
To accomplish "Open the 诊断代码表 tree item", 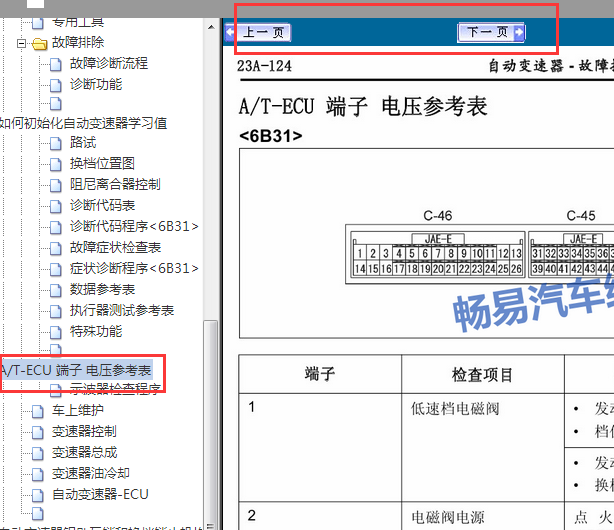I will coord(102,205).
